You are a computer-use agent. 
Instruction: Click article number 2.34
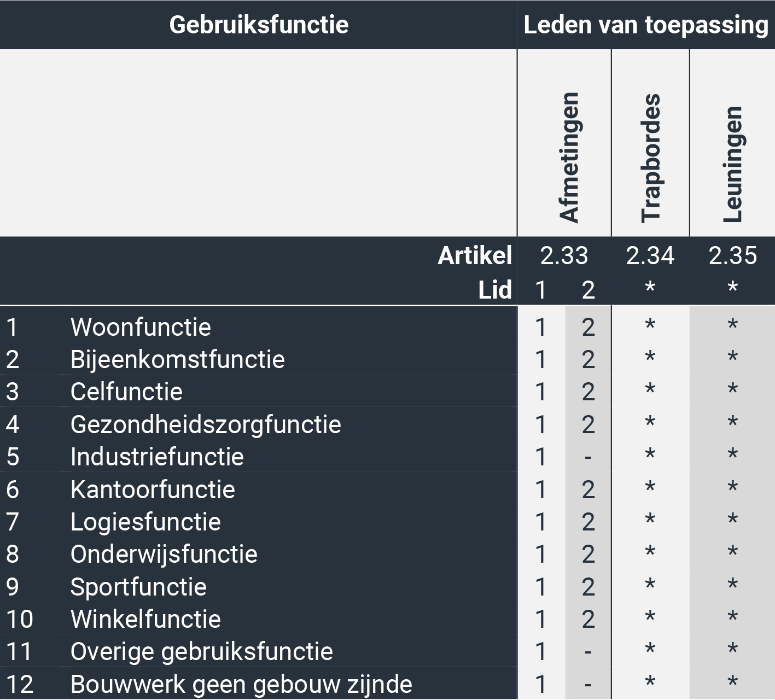point(650,256)
